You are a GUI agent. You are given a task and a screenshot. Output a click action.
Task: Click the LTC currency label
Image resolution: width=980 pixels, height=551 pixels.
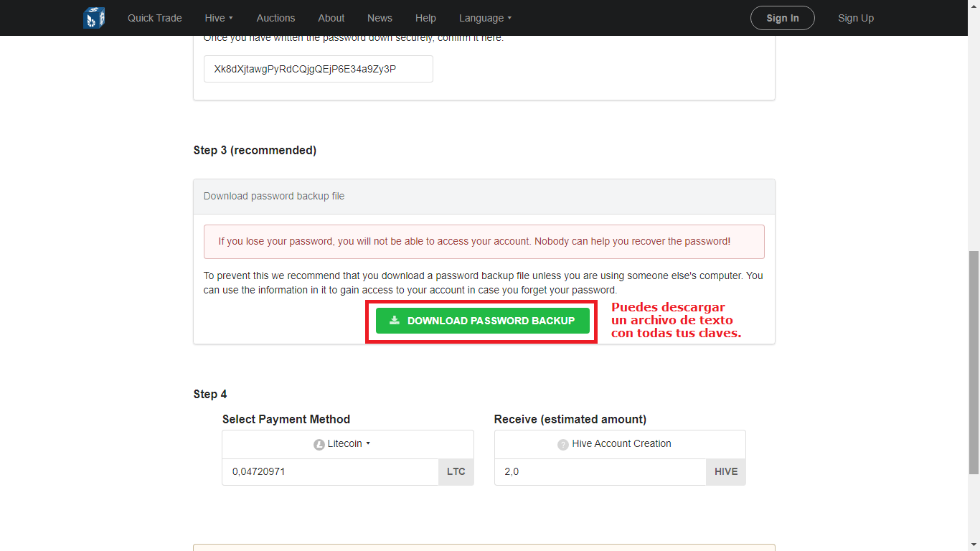(456, 472)
